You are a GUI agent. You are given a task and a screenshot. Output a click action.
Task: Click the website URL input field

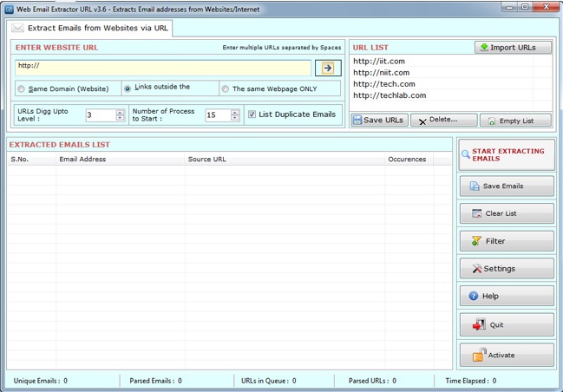coord(163,67)
